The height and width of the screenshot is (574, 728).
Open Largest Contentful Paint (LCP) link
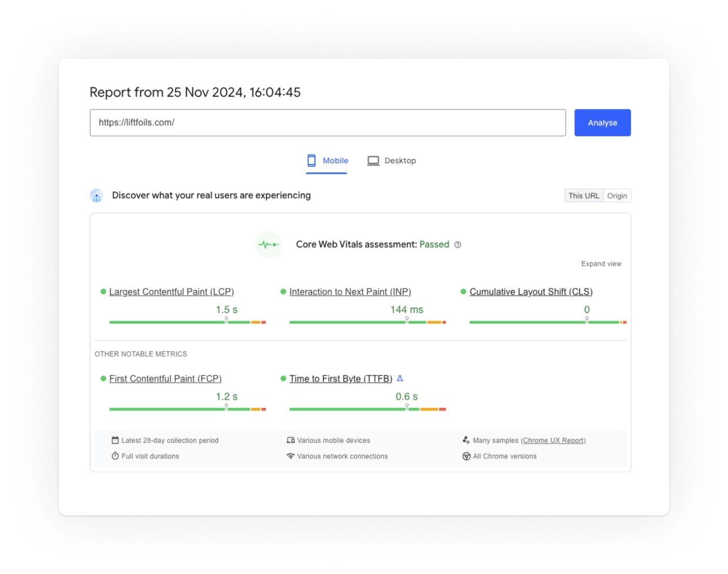click(172, 292)
